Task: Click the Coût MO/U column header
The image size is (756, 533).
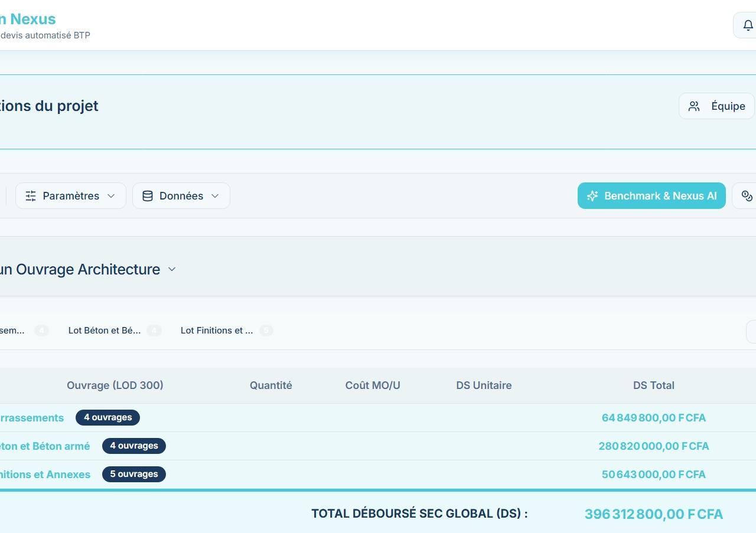Action: 373,385
